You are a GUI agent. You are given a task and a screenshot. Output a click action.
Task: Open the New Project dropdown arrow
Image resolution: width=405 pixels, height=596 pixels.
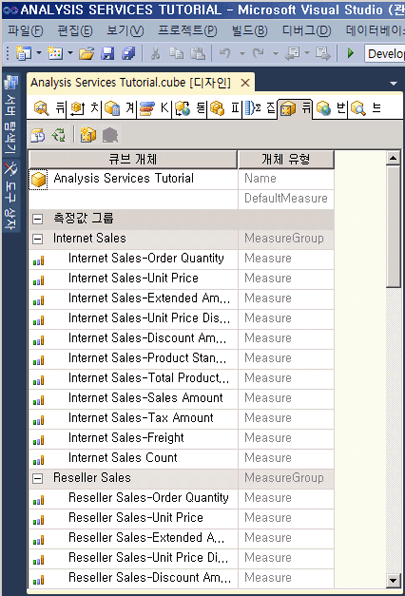[x=39, y=54]
